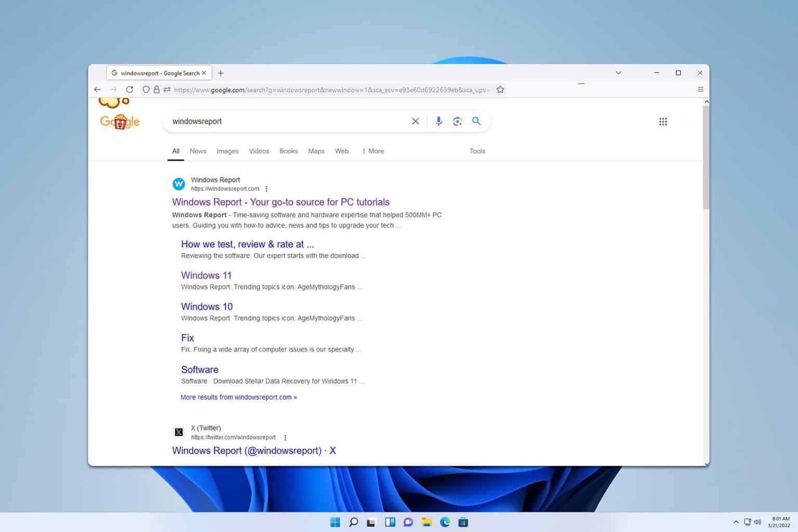Click the volume speaker tray icon
This screenshot has width=798, height=532.
tap(757, 522)
